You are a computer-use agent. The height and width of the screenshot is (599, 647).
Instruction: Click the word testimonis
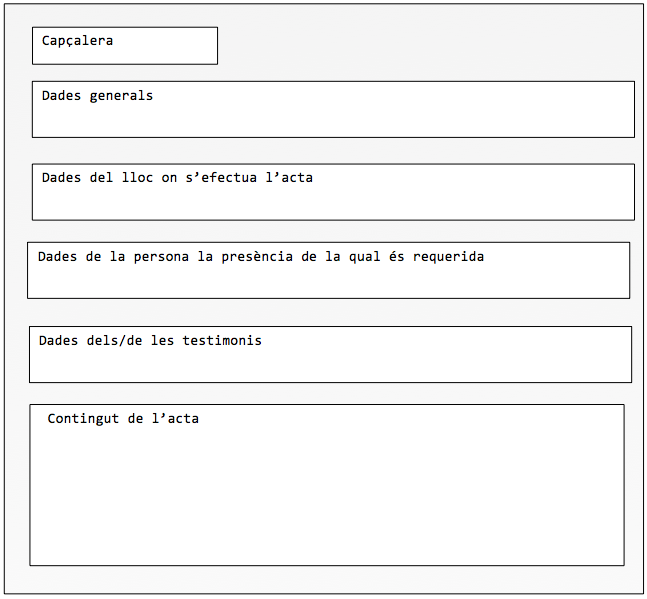[222, 341]
